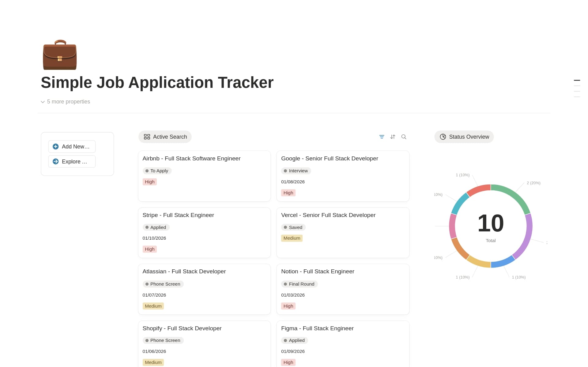This screenshot has height=367, width=588.
Task: Open Google - Senior Full Stack Developer card
Action: 343,176
